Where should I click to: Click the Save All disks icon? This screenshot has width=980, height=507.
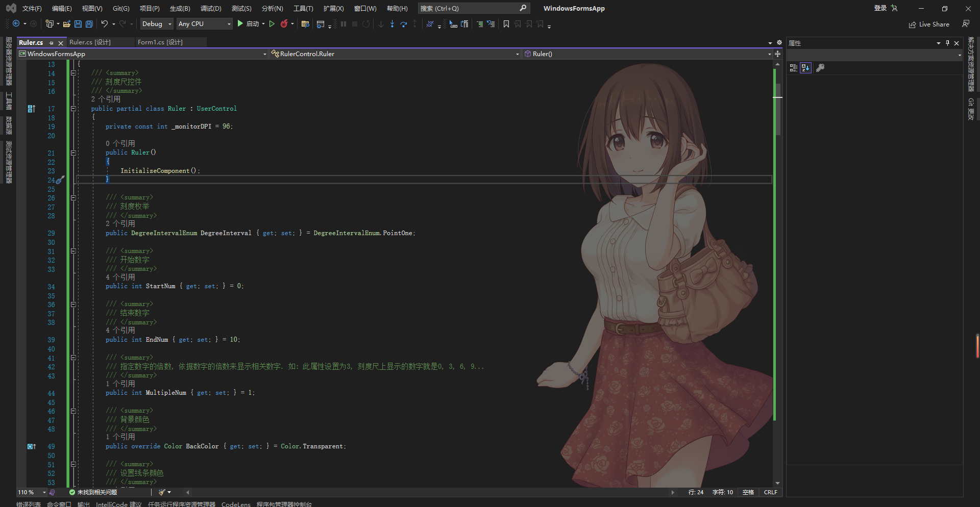pyautogui.click(x=89, y=24)
